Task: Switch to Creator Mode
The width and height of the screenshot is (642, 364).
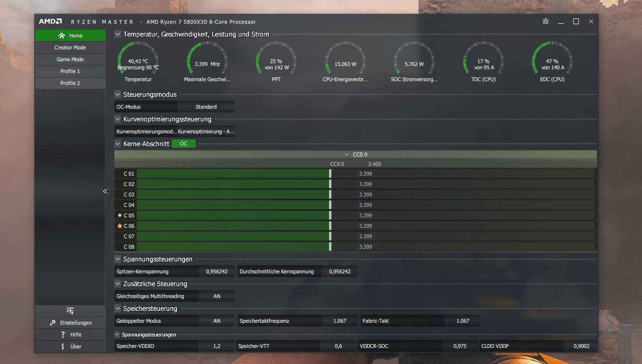Action: pos(70,47)
